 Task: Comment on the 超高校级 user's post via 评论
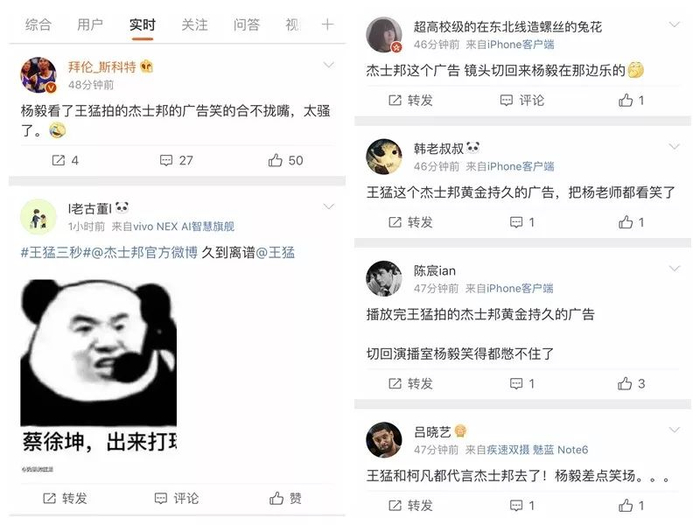pos(522,100)
